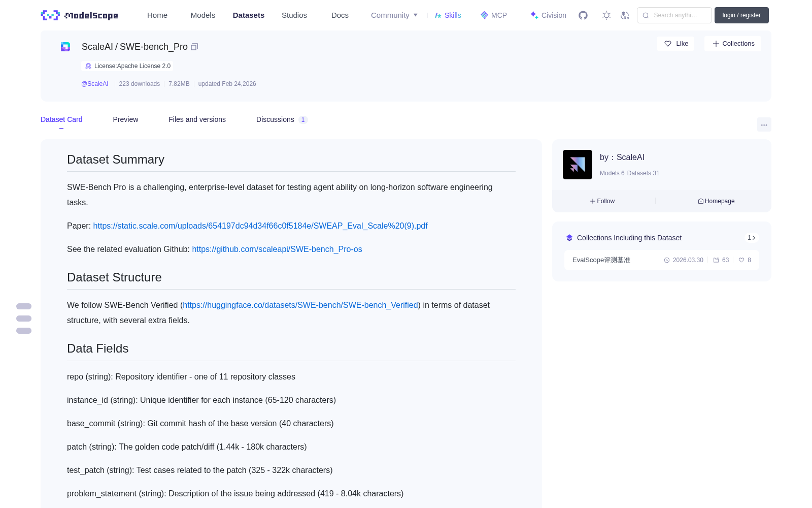Image resolution: width=812 pixels, height=508 pixels.
Task: Click 'Datasets 31' under ScaleAI
Action: (x=644, y=173)
